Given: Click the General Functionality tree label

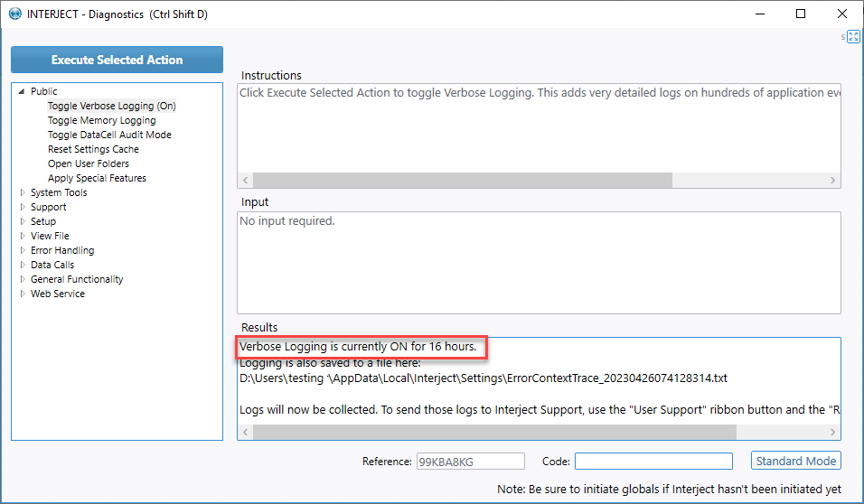Looking at the screenshot, I should 77,279.
